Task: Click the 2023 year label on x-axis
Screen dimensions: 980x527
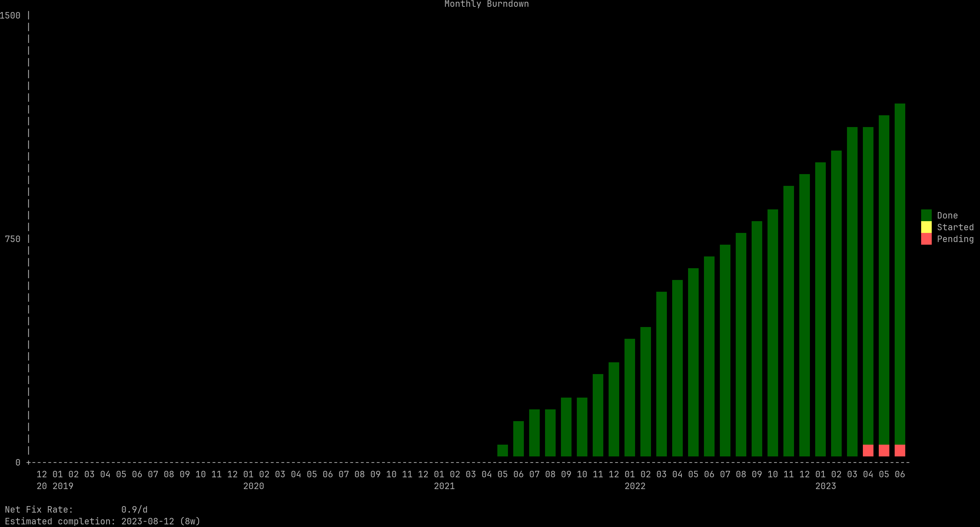Action: [825, 486]
